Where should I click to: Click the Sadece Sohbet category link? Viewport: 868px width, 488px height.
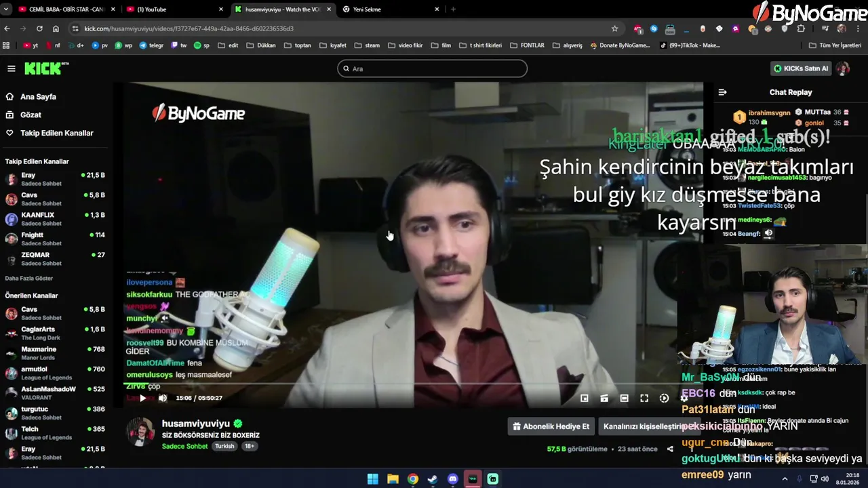tap(184, 446)
